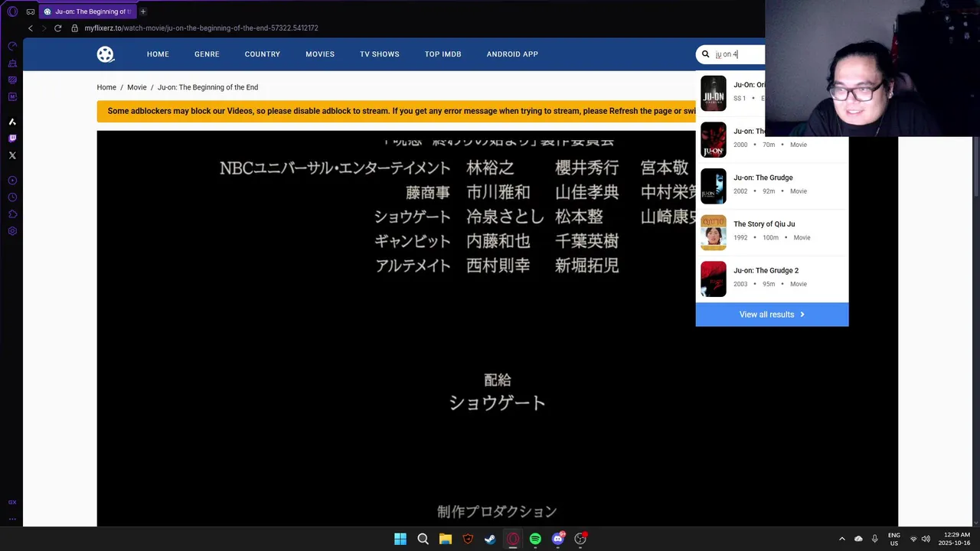Screen dimensions: 980x551
Task: Open the volume speaker tray control
Action: tap(926, 539)
